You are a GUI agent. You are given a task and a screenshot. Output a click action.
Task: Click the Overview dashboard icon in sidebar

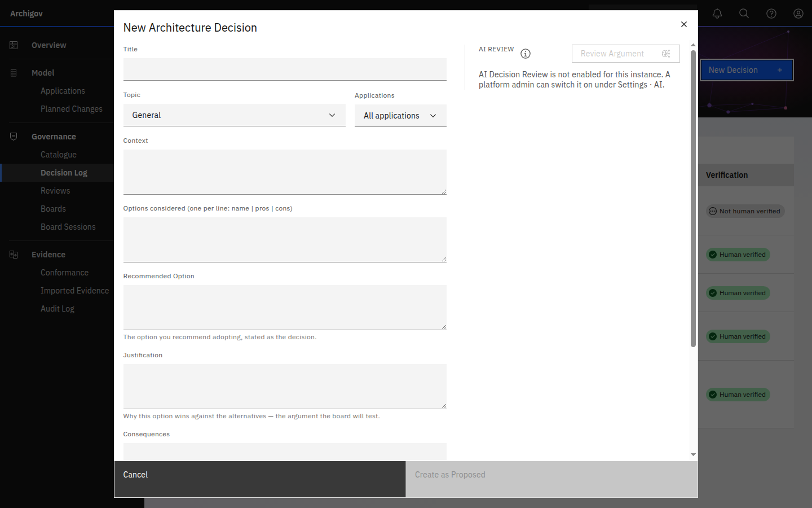point(14,45)
